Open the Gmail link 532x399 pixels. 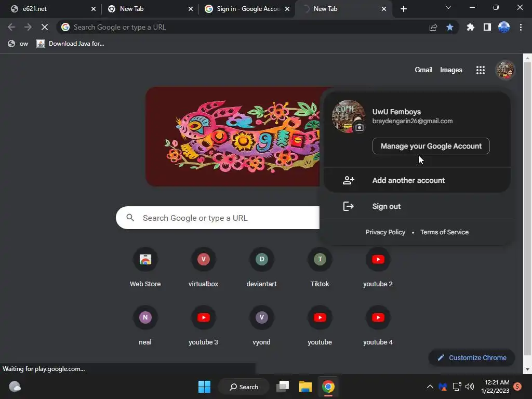[423, 70]
